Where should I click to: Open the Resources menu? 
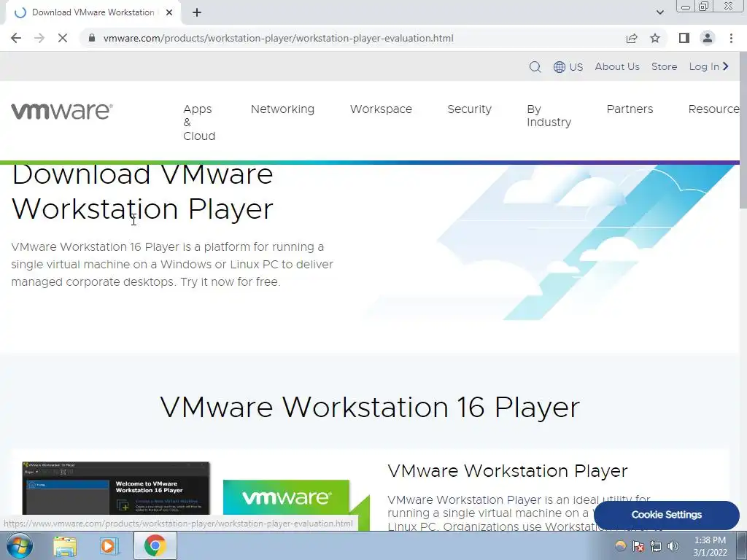pos(713,109)
